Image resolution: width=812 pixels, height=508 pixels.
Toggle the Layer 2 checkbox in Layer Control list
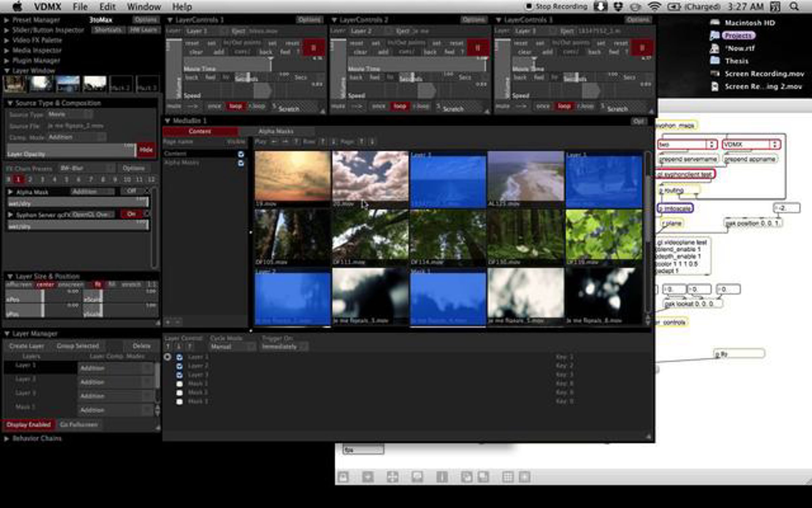pos(179,366)
